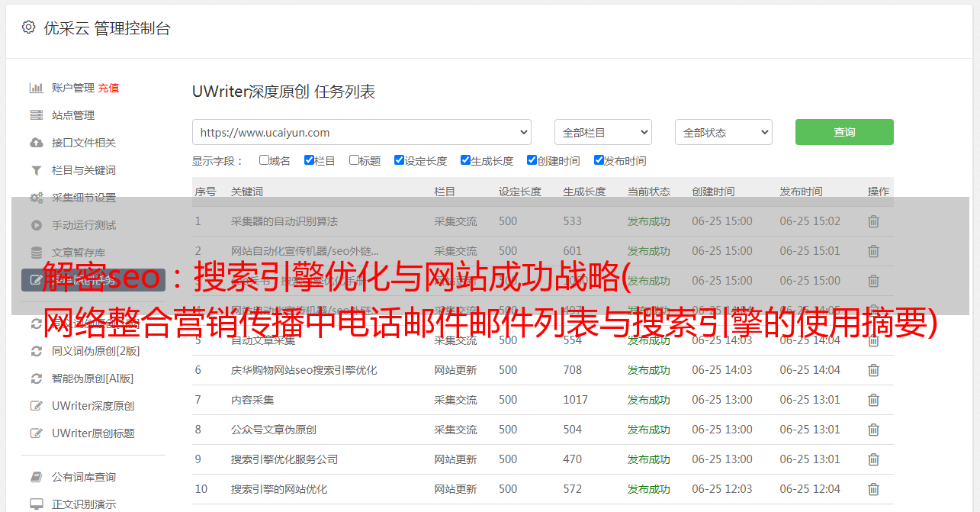
Task: Uncheck the 发布时间 field checkbox
Action: 599,160
